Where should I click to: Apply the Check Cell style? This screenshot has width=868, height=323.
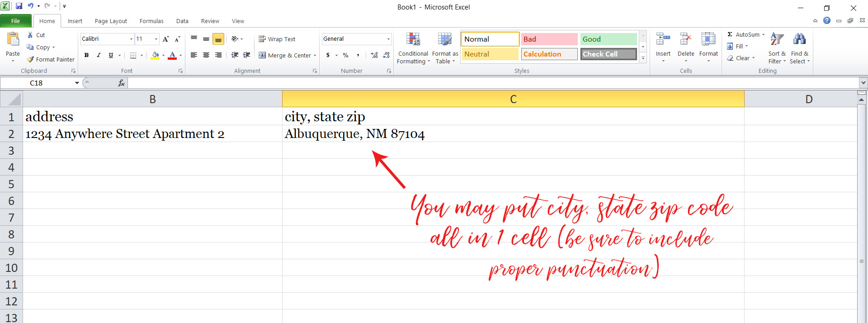[x=609, y=54]
